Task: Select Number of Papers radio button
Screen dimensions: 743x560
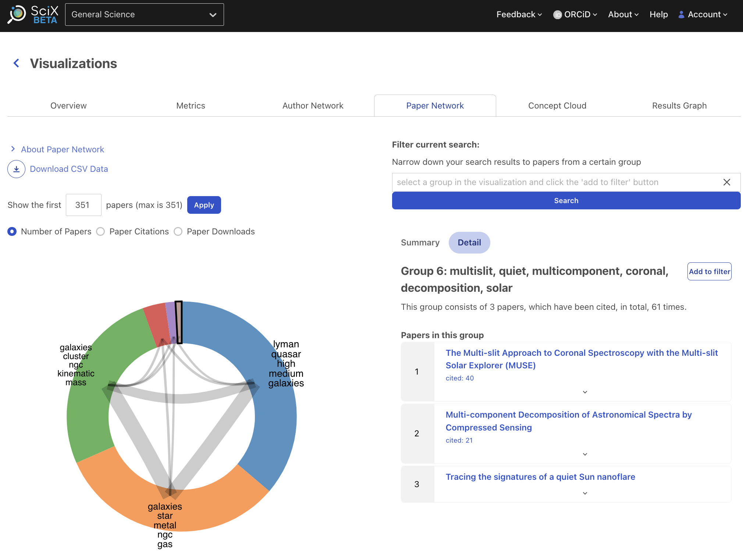Action: click(x=12, y=231)
